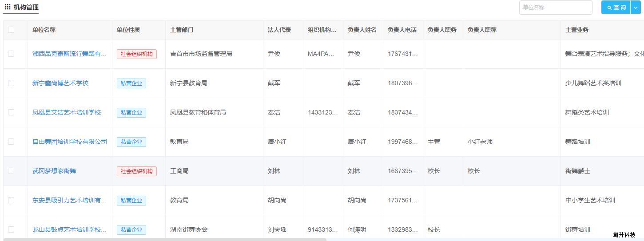This screenshot has width=644, height=241.
Task: Click the 组织机构 column header
Action: [x=322, y=30]
